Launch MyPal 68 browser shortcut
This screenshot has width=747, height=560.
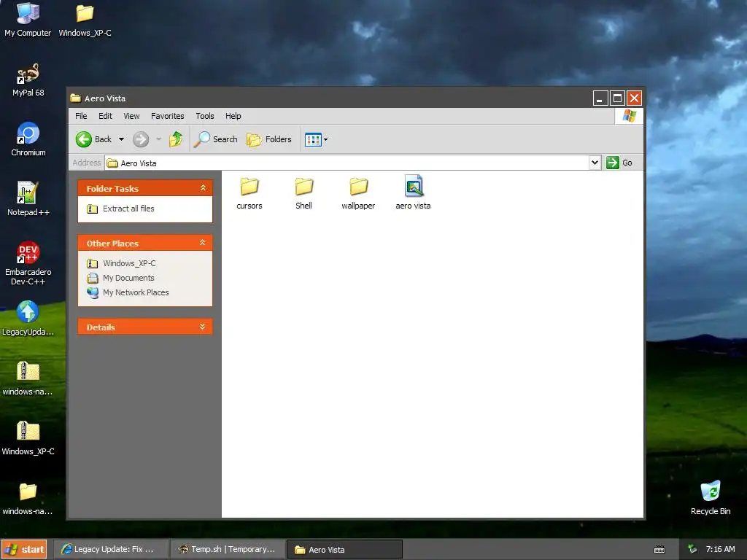pyautogui.click(x=28, y=79)
